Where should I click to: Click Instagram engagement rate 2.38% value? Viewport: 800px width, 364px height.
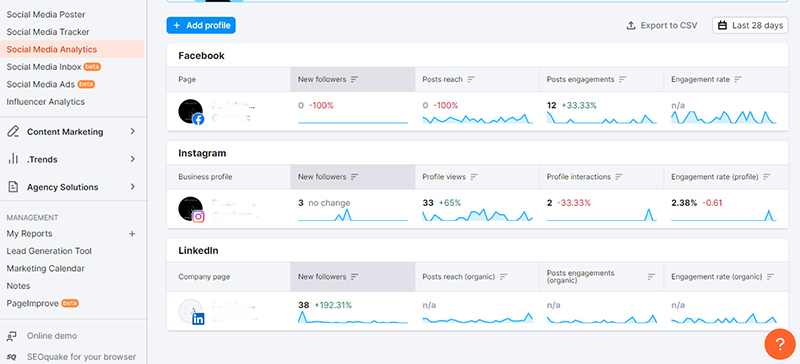pyautogui.click(x=684, y=203)
